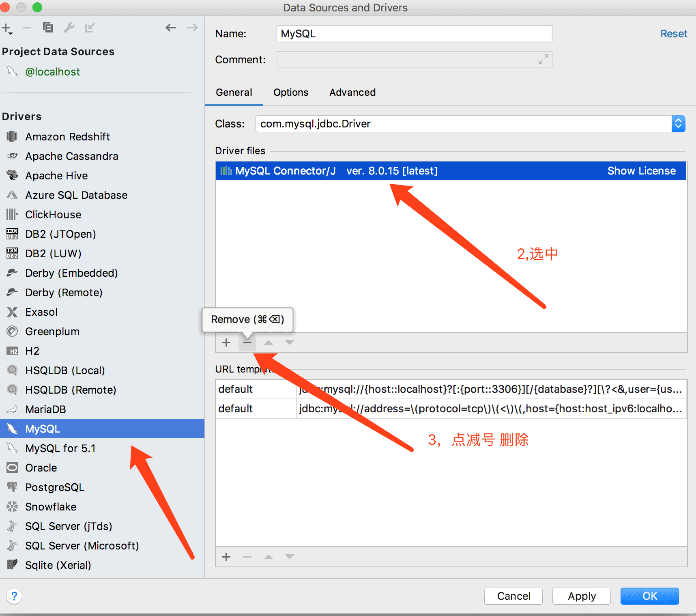The width and height of the screenshot is (696, 616).
Task: Add a driver file with the plus button
Action: [226, 342]
